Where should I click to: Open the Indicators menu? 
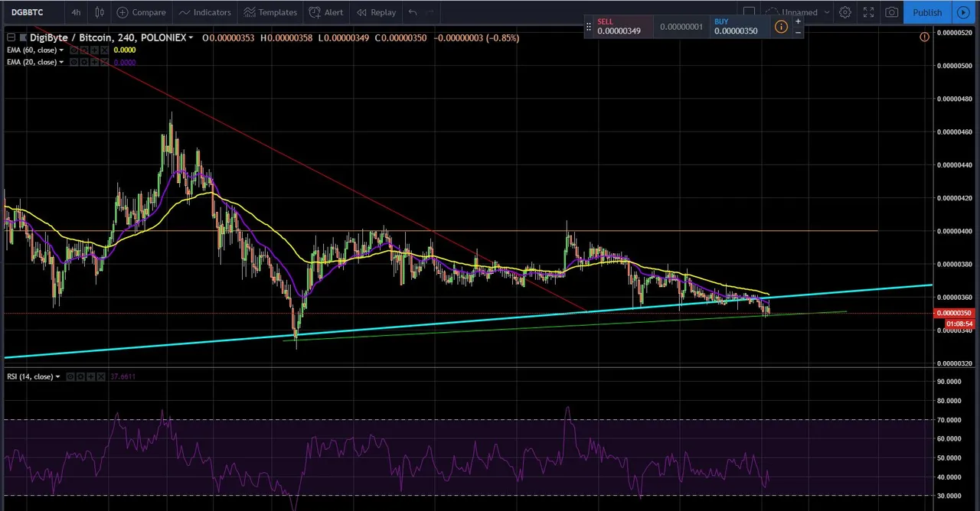tap(204, 12)
